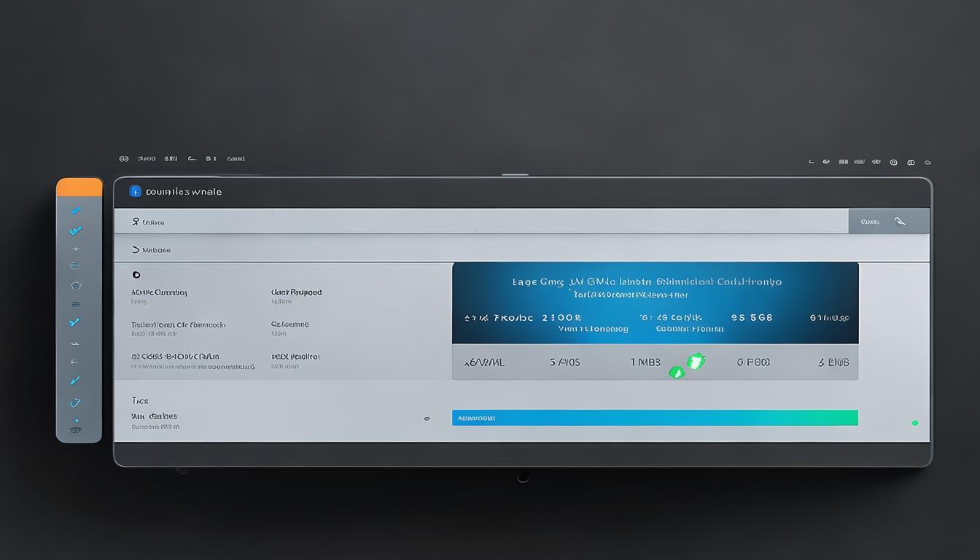
Task: Toggle the eye icon in the sidebar
Action: pyautogui.click(x=75, y=431)
